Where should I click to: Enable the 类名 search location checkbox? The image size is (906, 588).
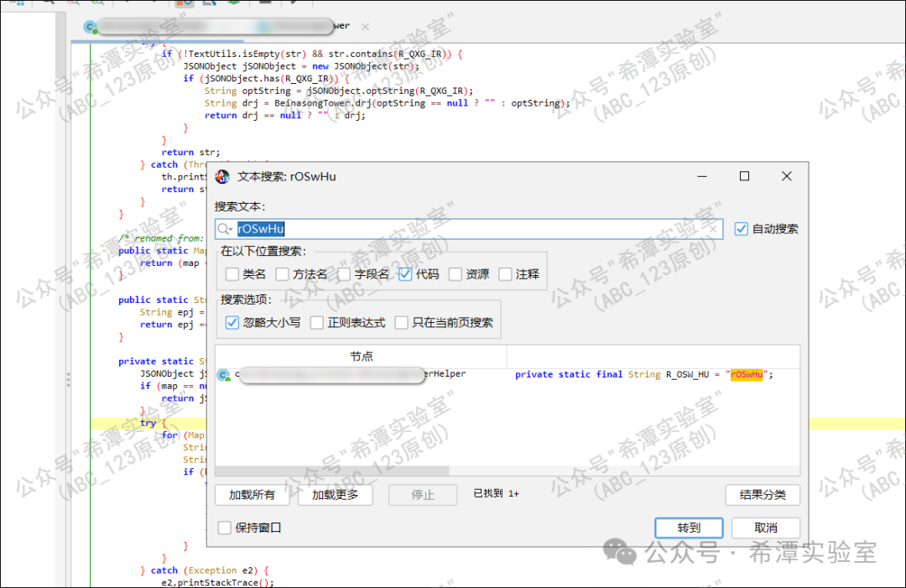coord(232,273)
